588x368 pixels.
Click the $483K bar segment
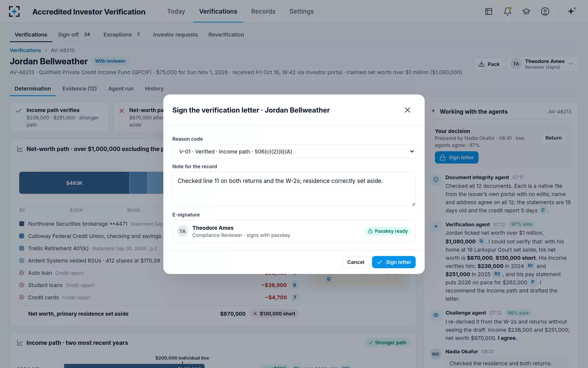tap(74, 183)
